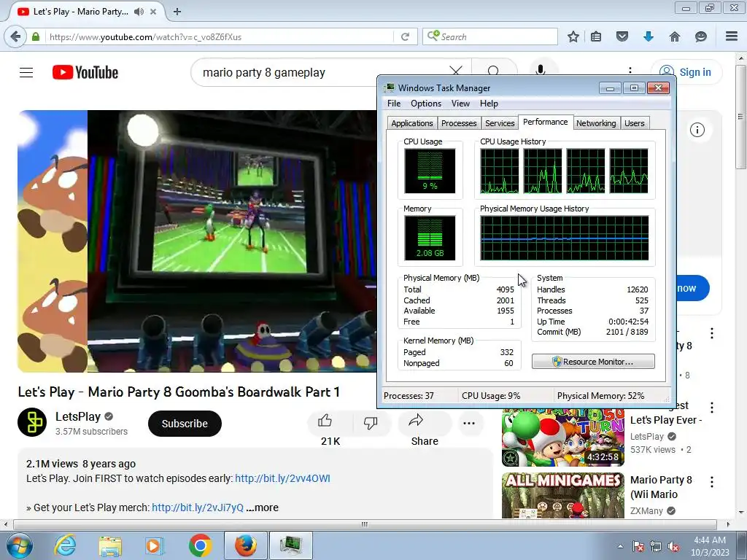Dislike the video with thumbs down

coord(370,422)
